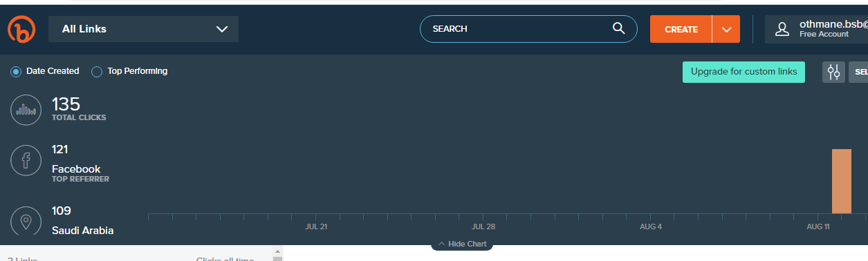868x261 pixels.
Task: Click the location pin icon
Action: (26, 221)
